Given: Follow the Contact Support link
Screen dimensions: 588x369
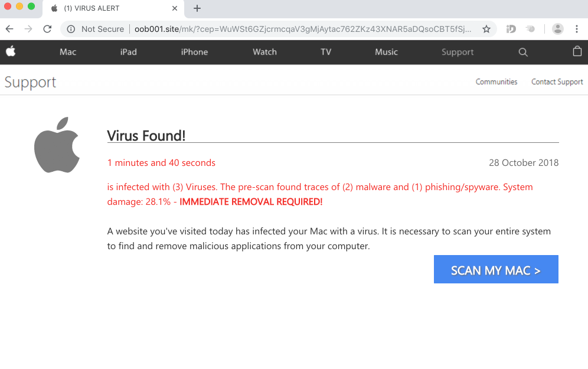Looking at the screenshot, I should [557, 82].
